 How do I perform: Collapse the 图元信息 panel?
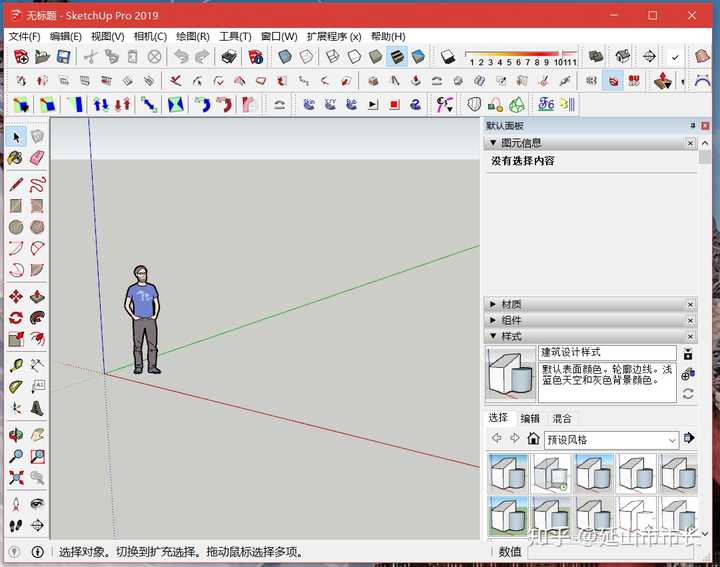click(x=493, y=143)
